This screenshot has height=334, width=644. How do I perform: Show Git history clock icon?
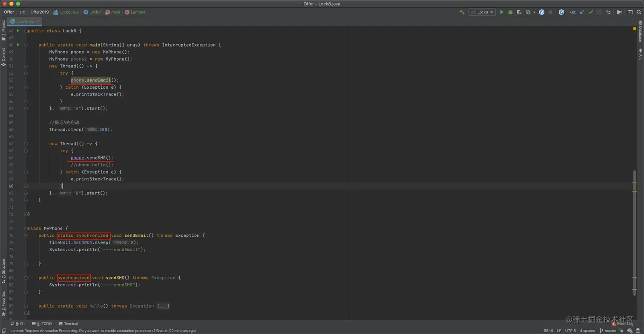599,12
